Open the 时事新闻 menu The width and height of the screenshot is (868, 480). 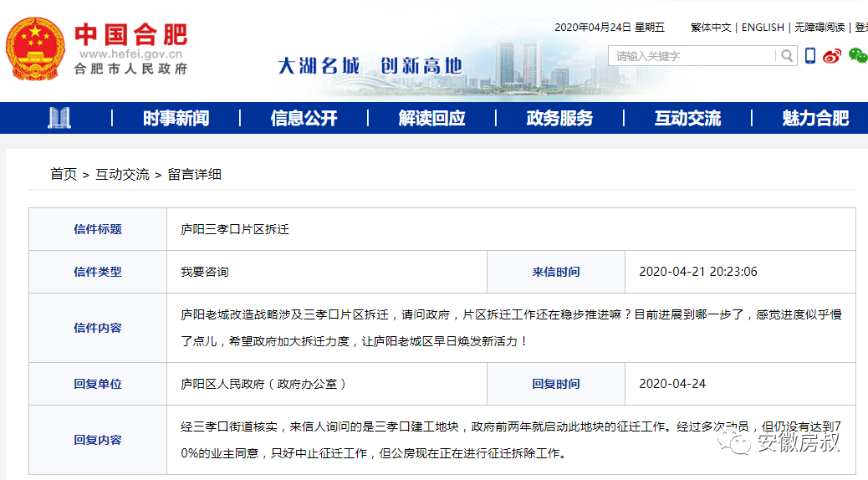(x=176, y=118)
